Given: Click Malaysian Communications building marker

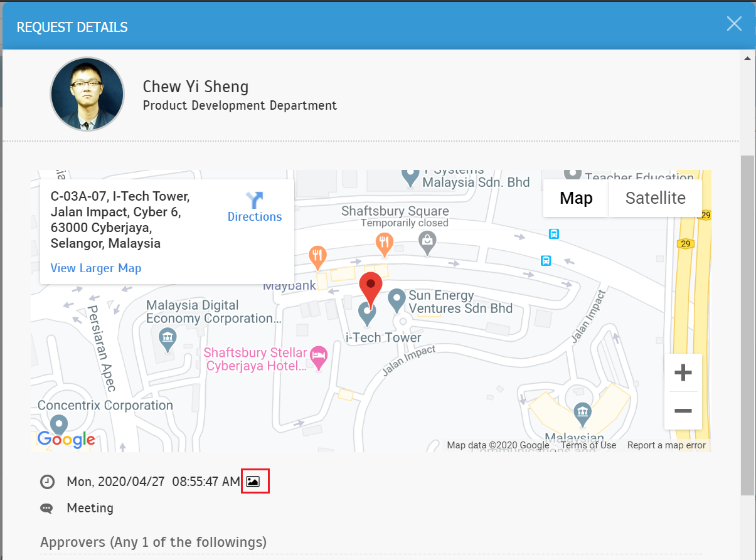Looking at the screenshot, I should (x=583, y=414).
